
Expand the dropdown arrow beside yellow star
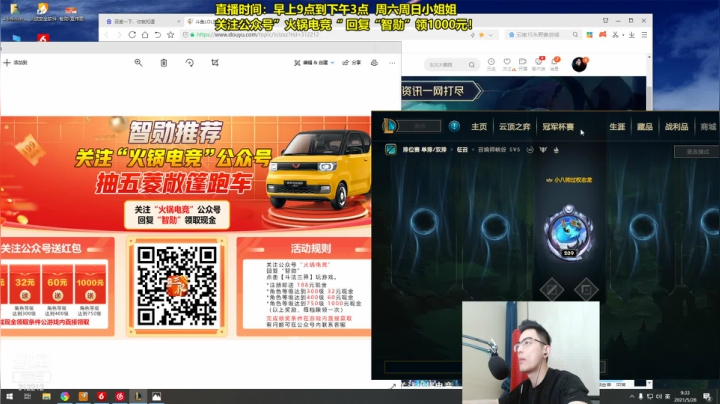(x=491, y=35)
